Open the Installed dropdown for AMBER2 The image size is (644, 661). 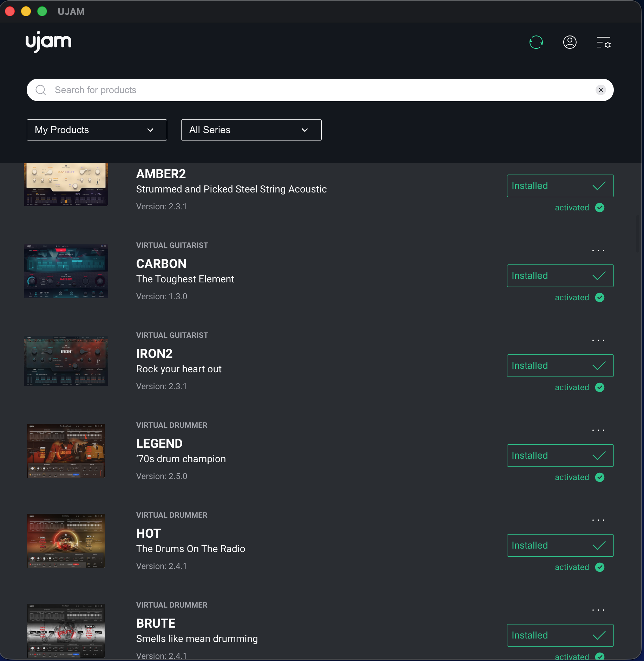coord(560,186)
